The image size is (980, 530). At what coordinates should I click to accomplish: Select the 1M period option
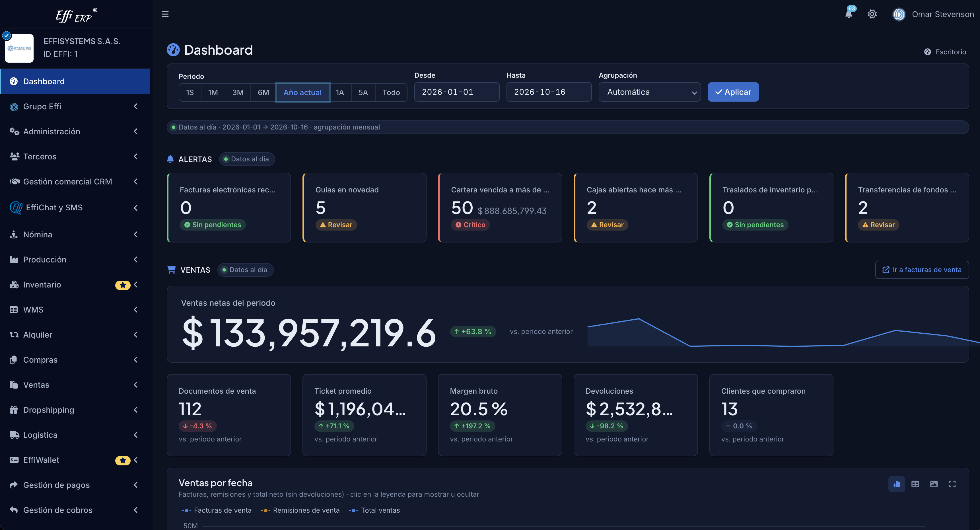pyautogui.click(x=213, y=93)
